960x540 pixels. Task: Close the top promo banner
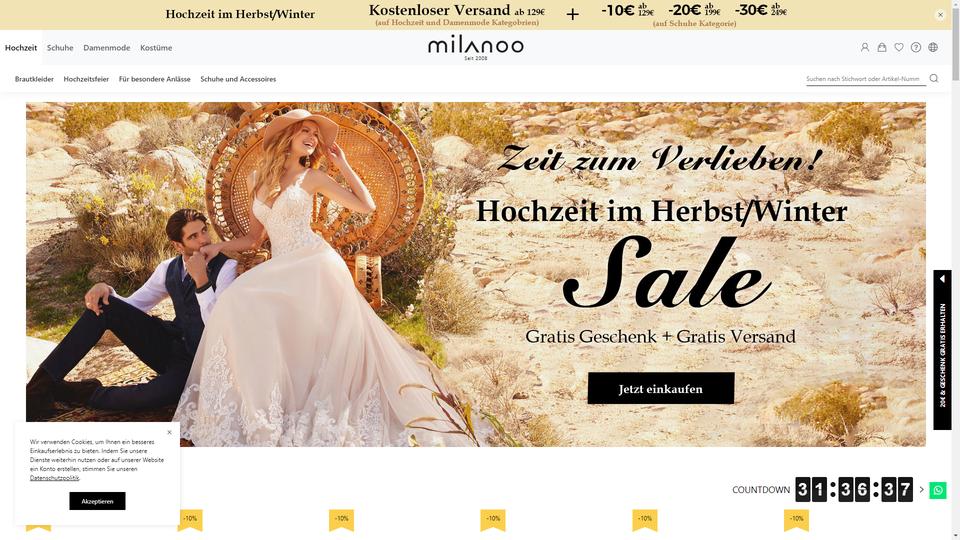tap(940, 15)
